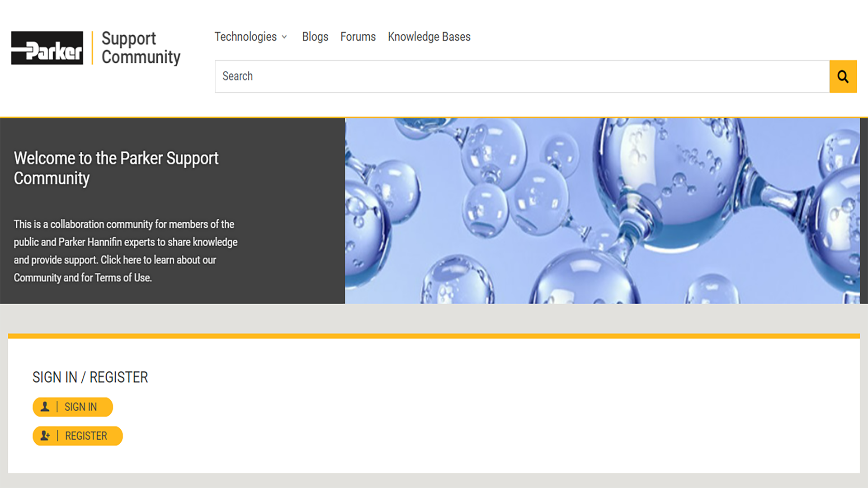Open the Forums page
This screenshot has width=868, height=488.
point(358,37)
